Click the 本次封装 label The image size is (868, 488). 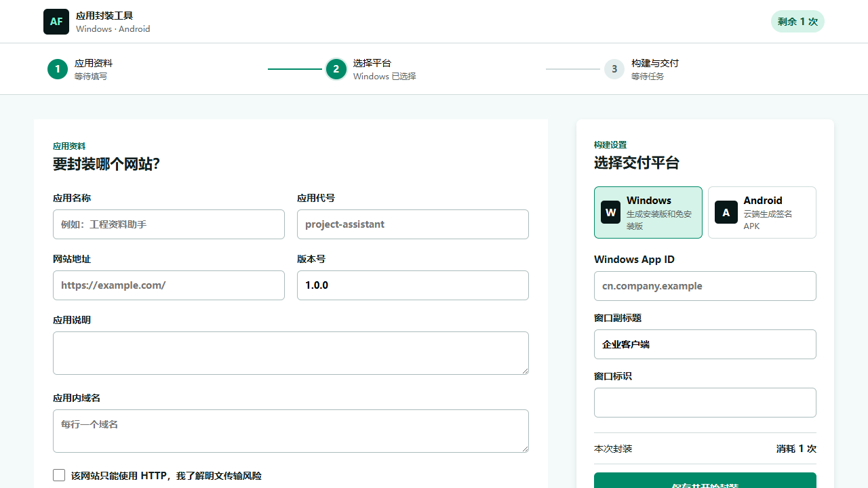coord(613,449)
